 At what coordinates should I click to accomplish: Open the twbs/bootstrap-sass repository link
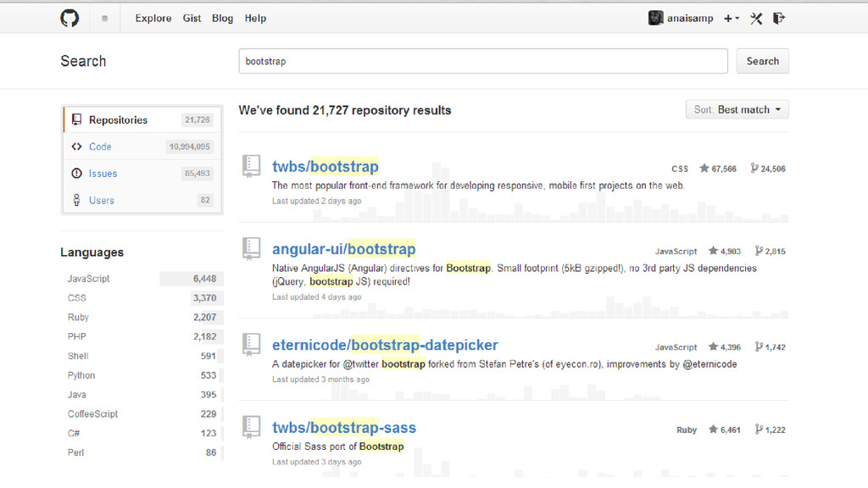pyautogui.click(x=344, y=428)
